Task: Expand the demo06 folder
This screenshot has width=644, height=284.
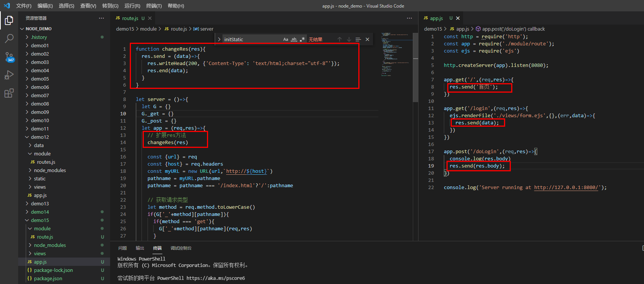Action: [64, 87]
